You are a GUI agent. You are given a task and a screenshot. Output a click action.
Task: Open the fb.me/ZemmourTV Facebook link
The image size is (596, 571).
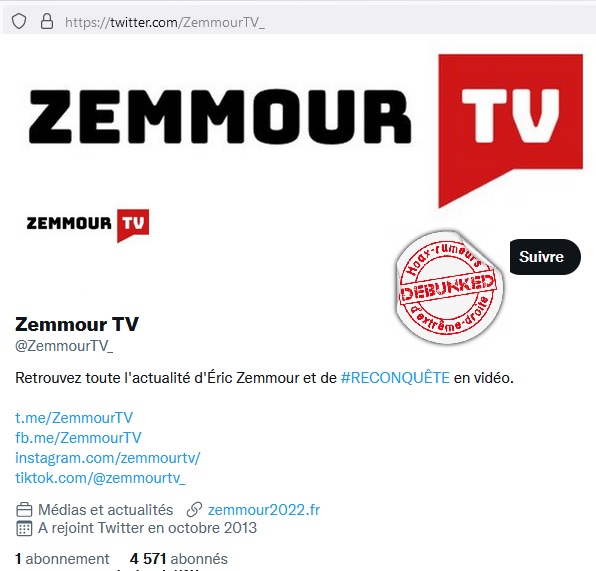click(x=78, y=438)
